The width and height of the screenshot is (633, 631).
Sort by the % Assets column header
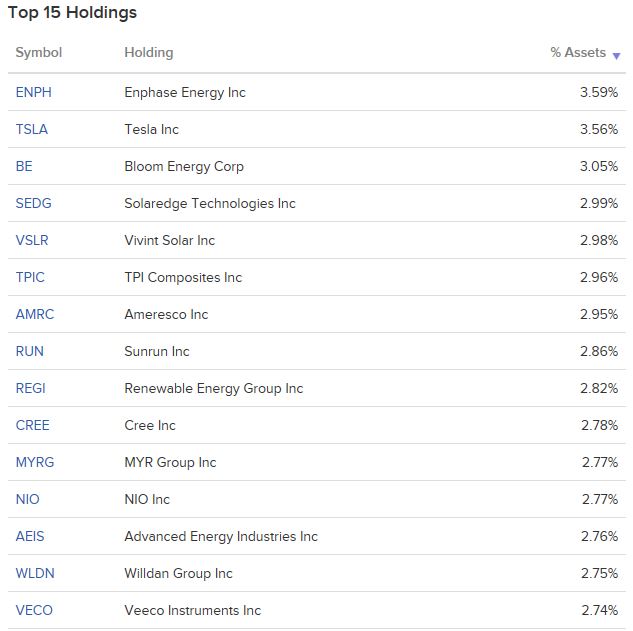(578, 52)
